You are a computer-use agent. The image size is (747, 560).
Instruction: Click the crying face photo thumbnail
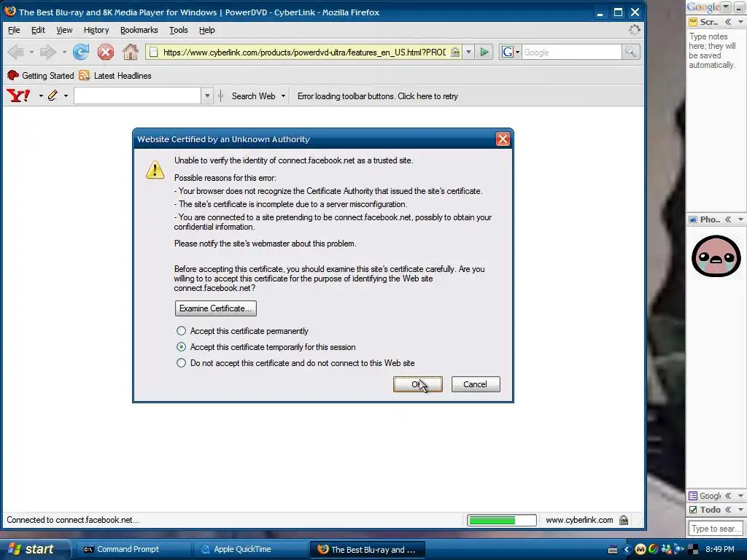(x=716, y=256)
